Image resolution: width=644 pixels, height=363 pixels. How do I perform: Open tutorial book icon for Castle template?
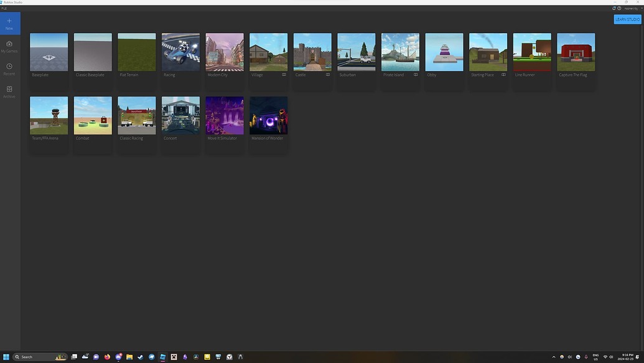328,75
